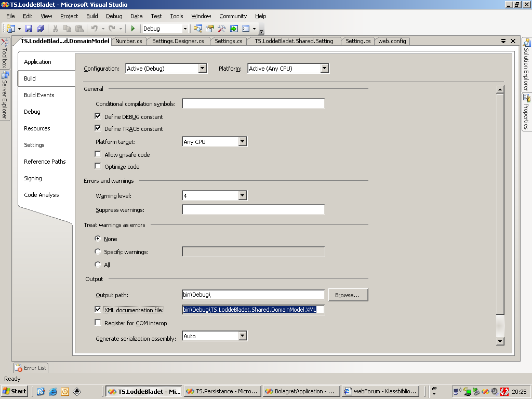Open the Error List panel tab
Image resolution: width=532 pixels, height=399 pixels.
(x=31, y=368)
